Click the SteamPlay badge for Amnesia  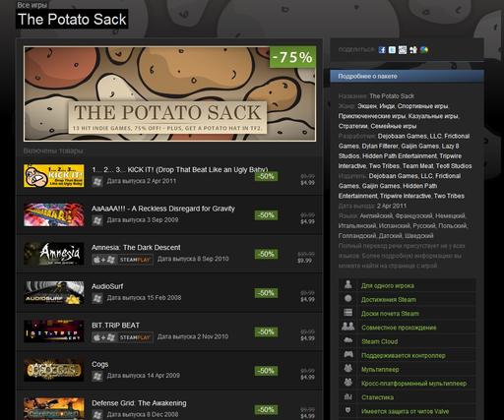tap(135, 260)
